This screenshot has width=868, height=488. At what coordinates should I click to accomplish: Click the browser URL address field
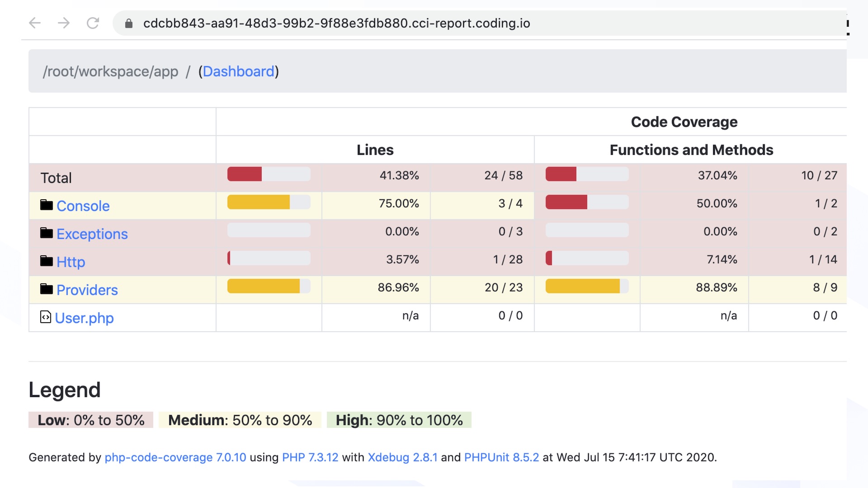(x=337, y=23)
